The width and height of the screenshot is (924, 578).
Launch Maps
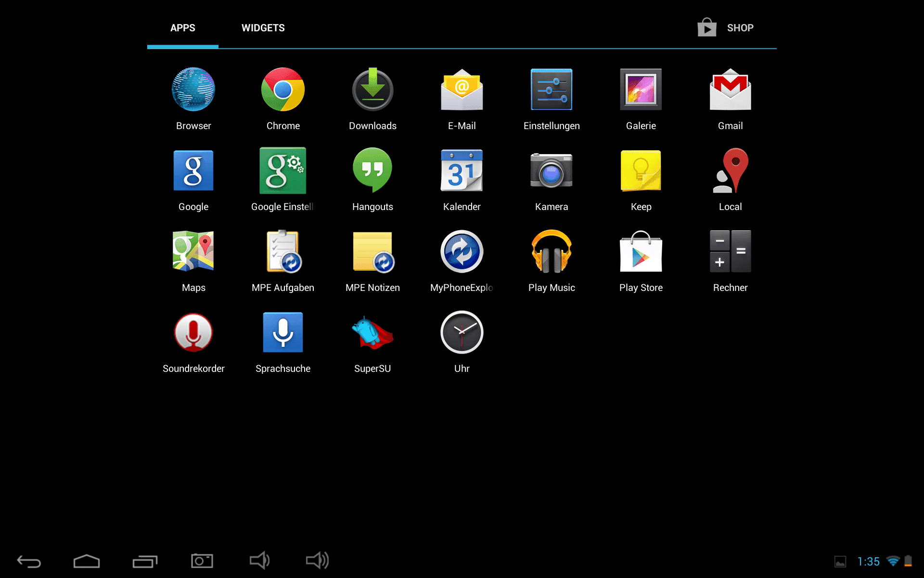click(x=193, y=252)
